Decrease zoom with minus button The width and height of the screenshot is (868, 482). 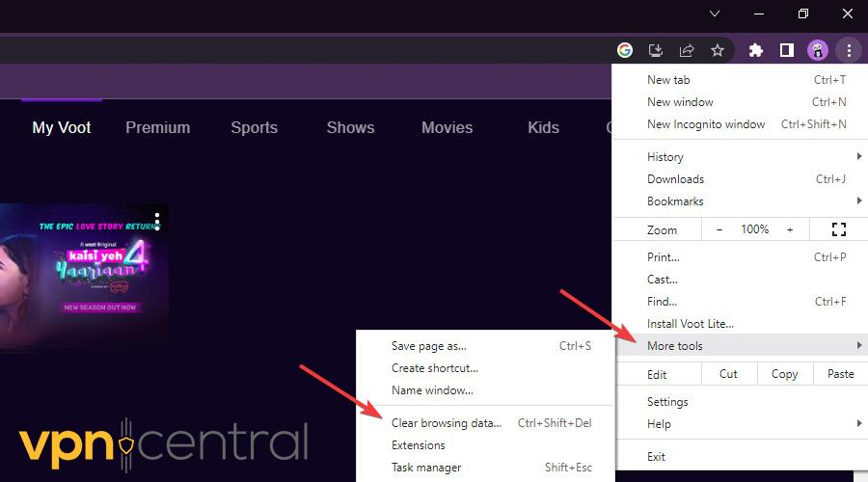719,229
